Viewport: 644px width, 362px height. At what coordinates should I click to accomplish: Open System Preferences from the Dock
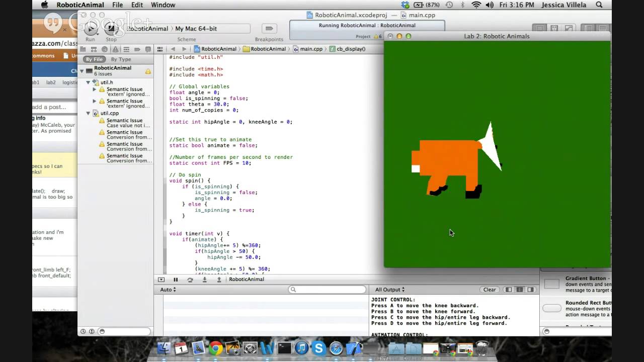[250, 348]
